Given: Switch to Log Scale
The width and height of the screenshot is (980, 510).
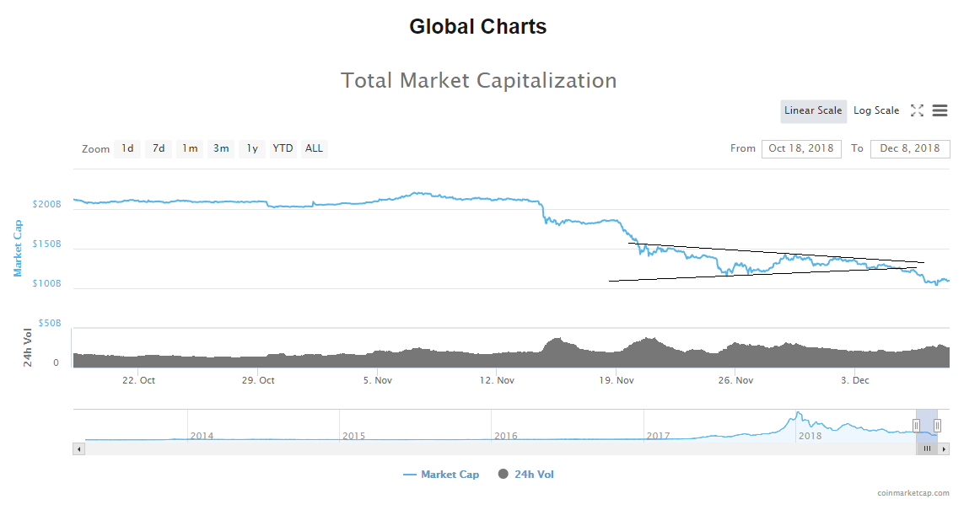Looking at the screenshot, I should [876, 110].
